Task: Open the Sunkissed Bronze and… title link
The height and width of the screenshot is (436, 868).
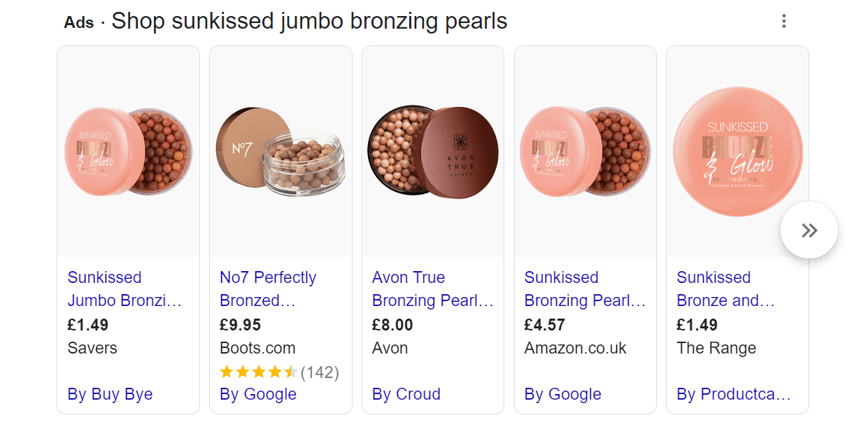Action: [726, 289]
